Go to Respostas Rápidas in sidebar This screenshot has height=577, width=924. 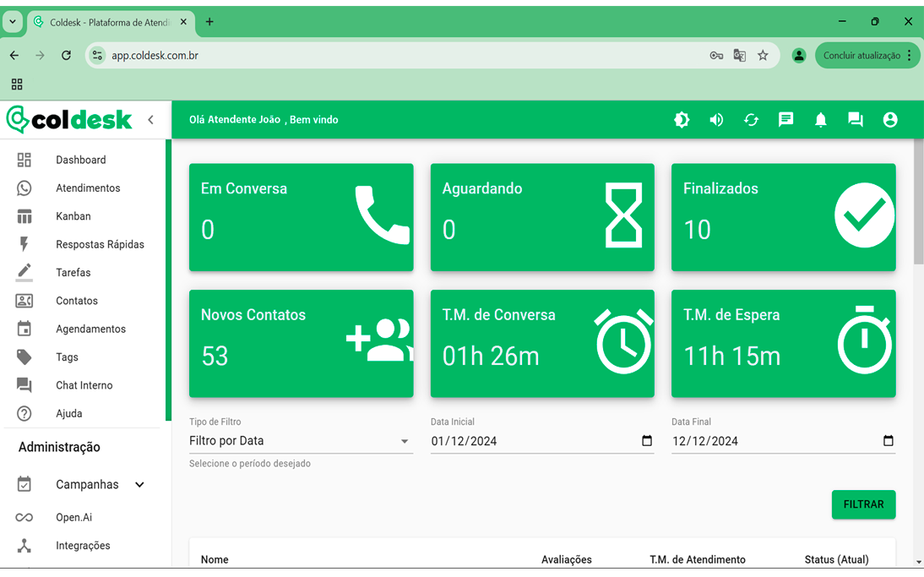pos(100,245)
